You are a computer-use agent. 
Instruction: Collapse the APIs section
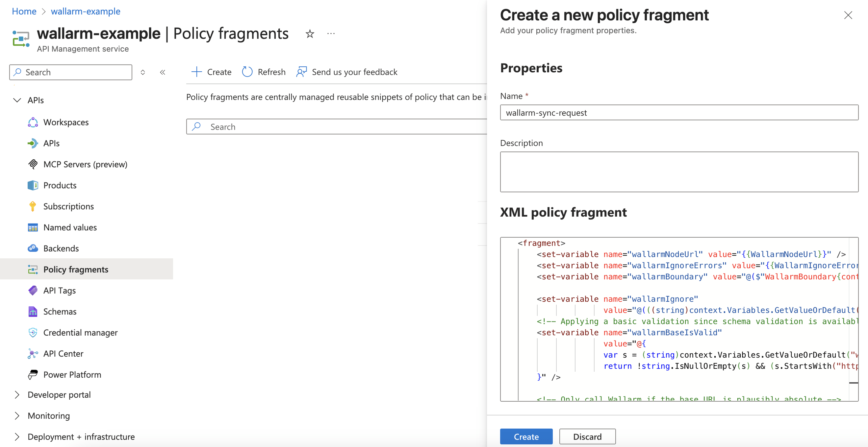point(17,100)
